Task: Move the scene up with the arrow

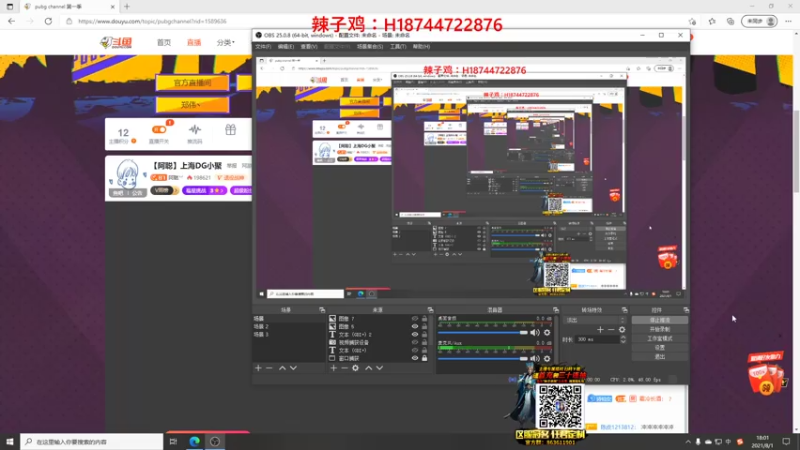Action: 282,368
